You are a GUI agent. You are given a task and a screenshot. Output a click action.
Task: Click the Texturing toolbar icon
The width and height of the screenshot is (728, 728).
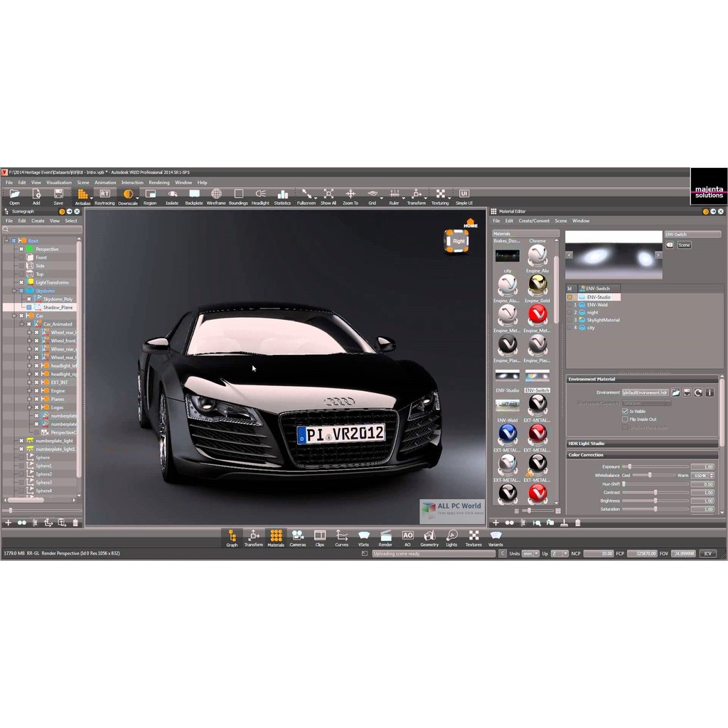click(x=440, y=196)
